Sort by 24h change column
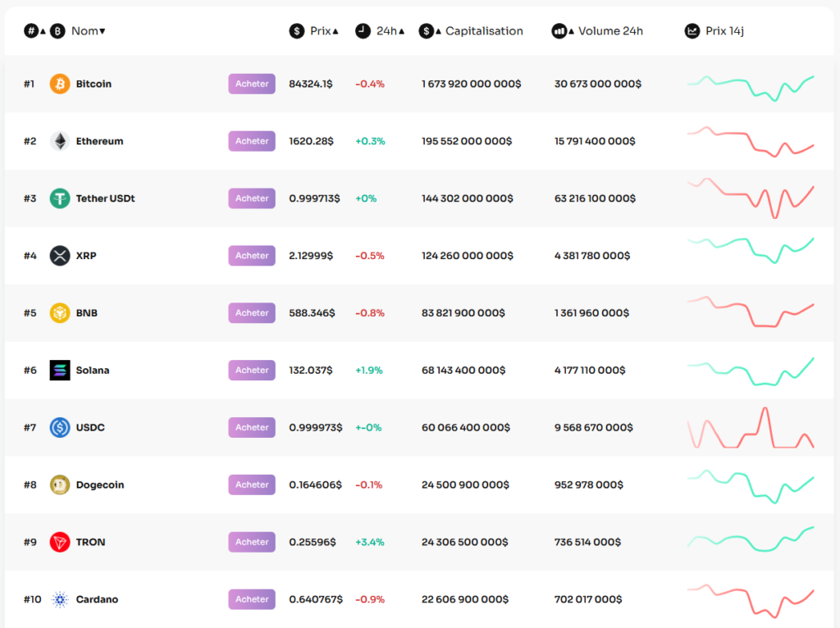This screenshot has width=840, height=628. tap(386, 31)
